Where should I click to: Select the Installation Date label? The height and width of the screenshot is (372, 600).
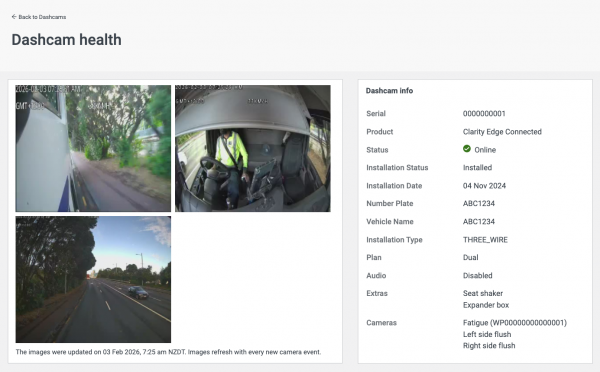pos(394,186)
